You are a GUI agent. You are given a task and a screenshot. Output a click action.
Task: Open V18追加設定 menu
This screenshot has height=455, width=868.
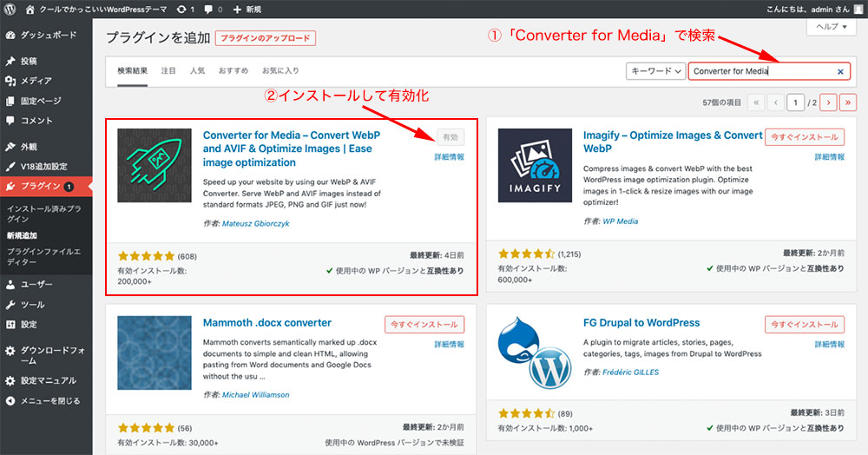coord(46,167)
